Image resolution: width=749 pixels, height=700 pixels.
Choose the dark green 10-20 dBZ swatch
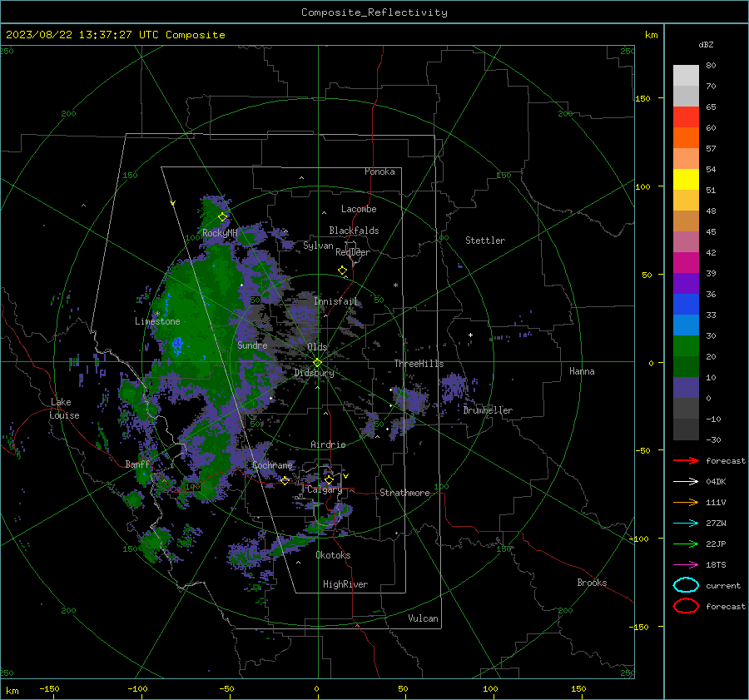pyautogui.click(x=686, y=366)
